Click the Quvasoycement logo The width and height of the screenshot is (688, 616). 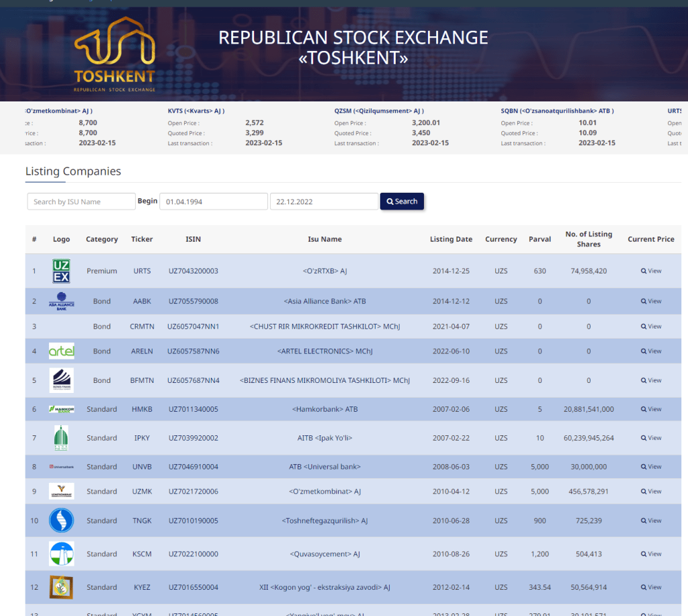[61, 554]
